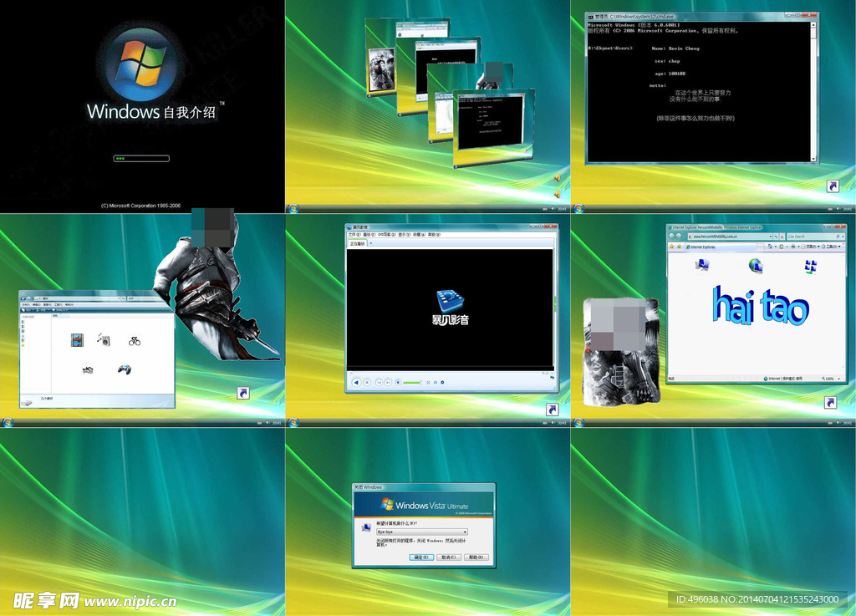Stop playback in the 暴风影音 player

point(367,383)
